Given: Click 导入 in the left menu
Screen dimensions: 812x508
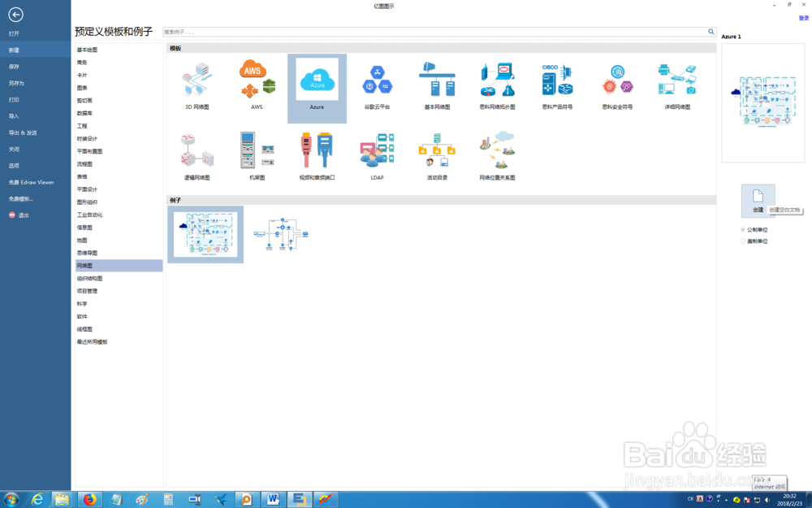Looking at the screenshot, I should (x=14, y=116).
